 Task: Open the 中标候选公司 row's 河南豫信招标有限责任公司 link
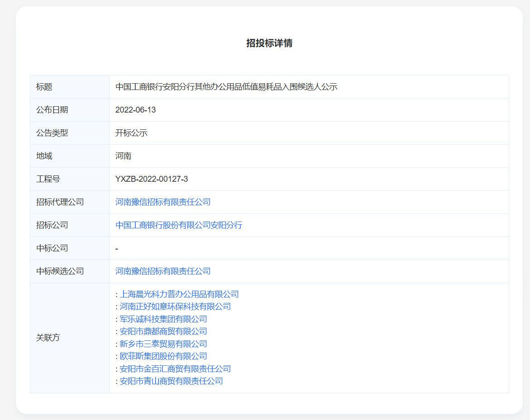(163, 271)
